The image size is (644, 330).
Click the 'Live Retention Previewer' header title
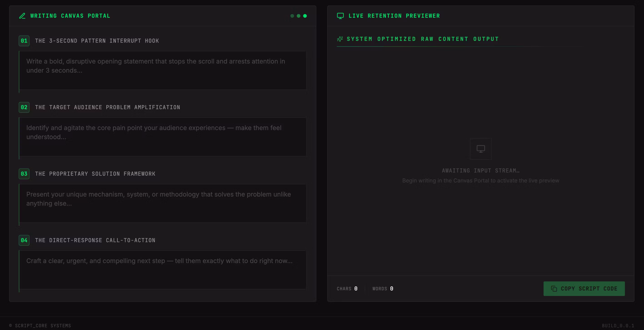pyautogui.click(x=394, y=16)
